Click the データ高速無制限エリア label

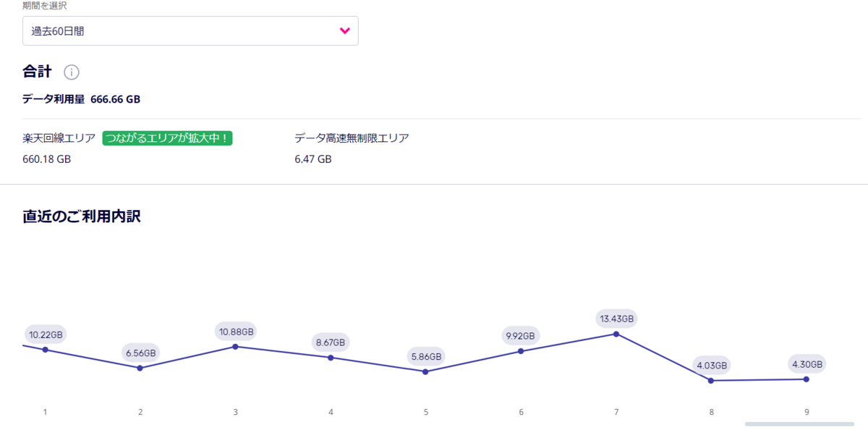pos(352,138)
